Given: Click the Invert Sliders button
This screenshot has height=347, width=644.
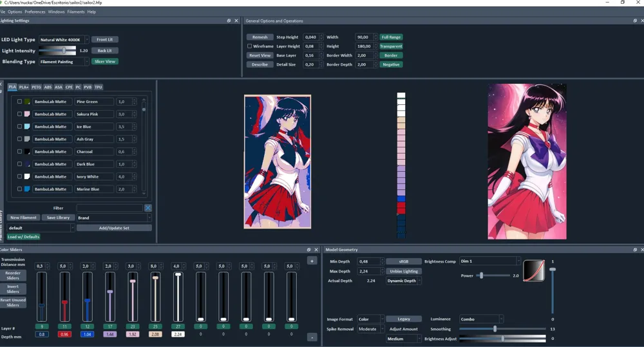Looking at the screenshot, I should [x=13, y=288].
